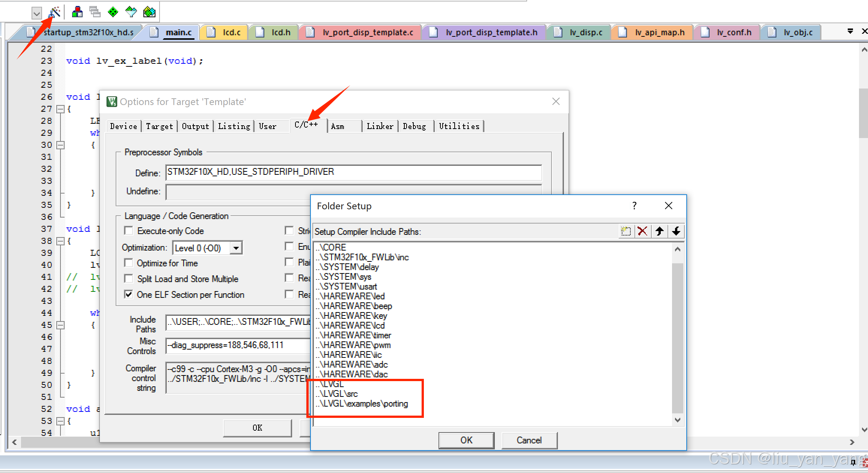
Task: Click the Manage Project Items icon
Action: point(77,12)
